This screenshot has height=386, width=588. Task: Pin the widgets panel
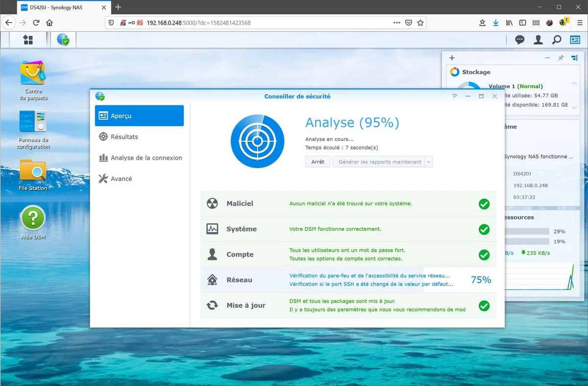[x=561, y=58]
